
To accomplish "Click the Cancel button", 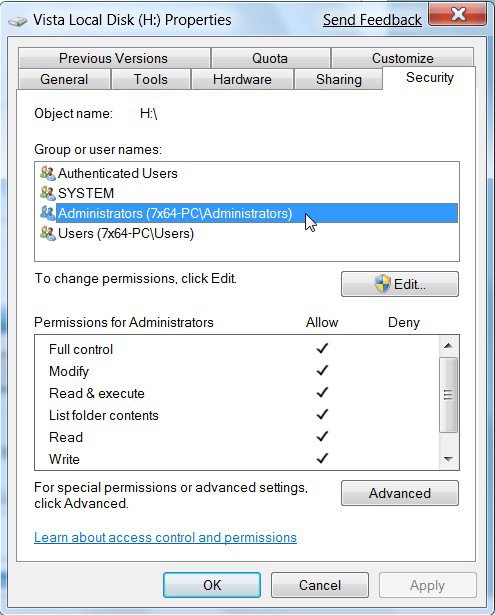I will click(320, 585).
